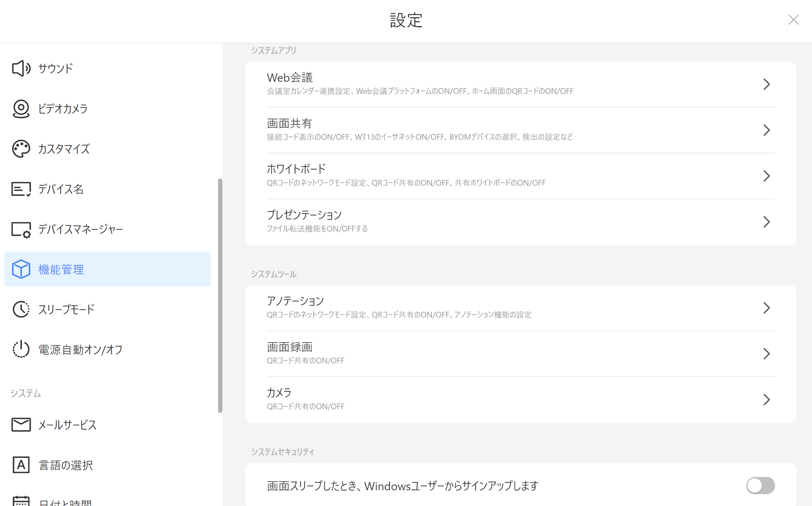Click the デバイス名 display icon
The image size is (812, 506).
[x=21, y=189]
